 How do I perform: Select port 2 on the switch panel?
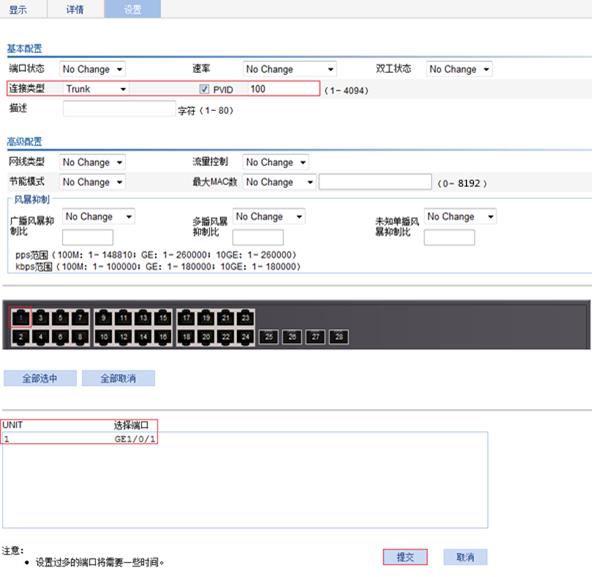coord(21,337)
